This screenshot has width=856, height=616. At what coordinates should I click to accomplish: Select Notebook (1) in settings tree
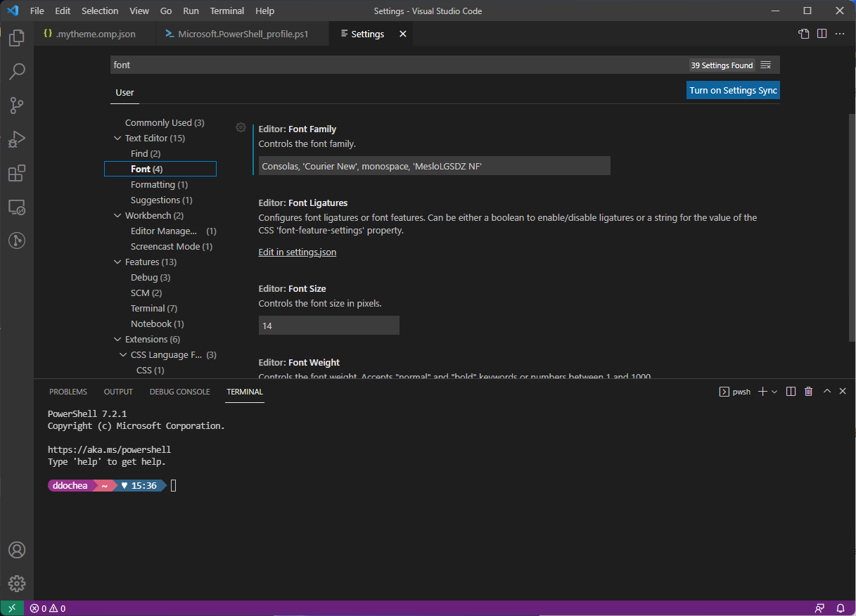[158, 324]
